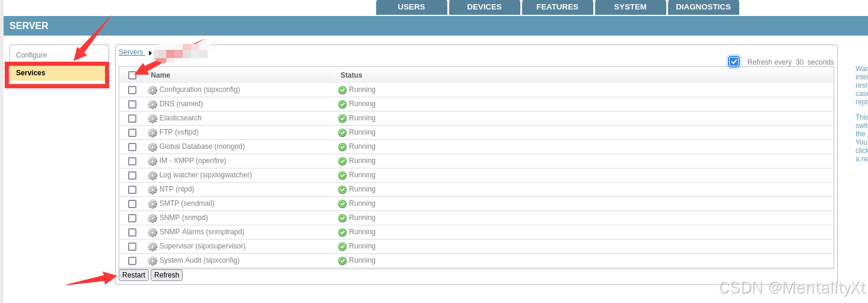Click the SNMP Alarms (snmptrapd) service name

[202, 232]
